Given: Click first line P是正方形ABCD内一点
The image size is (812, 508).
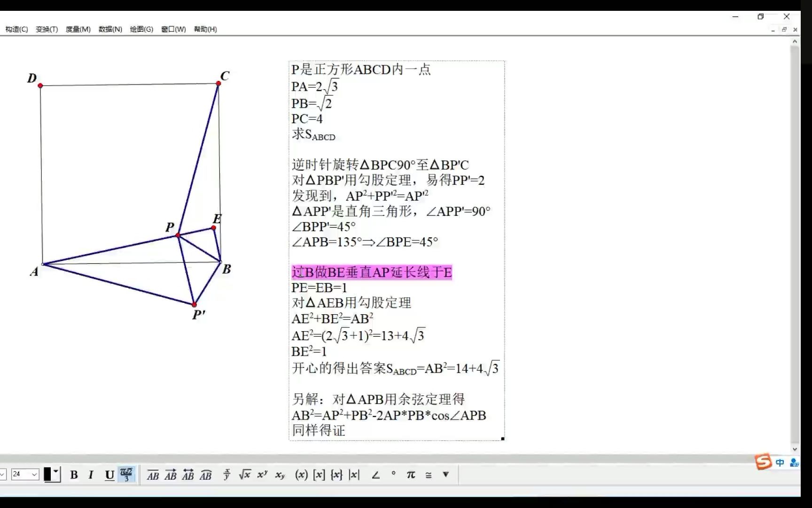Looking at the screenshot, I should pyautogui.click(x=361, y=70).
